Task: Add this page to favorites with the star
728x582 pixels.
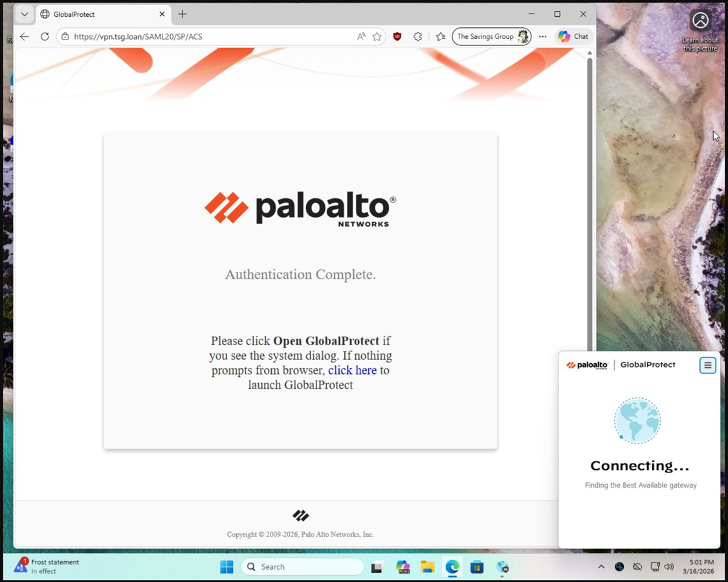Action: tap(377, 37)
